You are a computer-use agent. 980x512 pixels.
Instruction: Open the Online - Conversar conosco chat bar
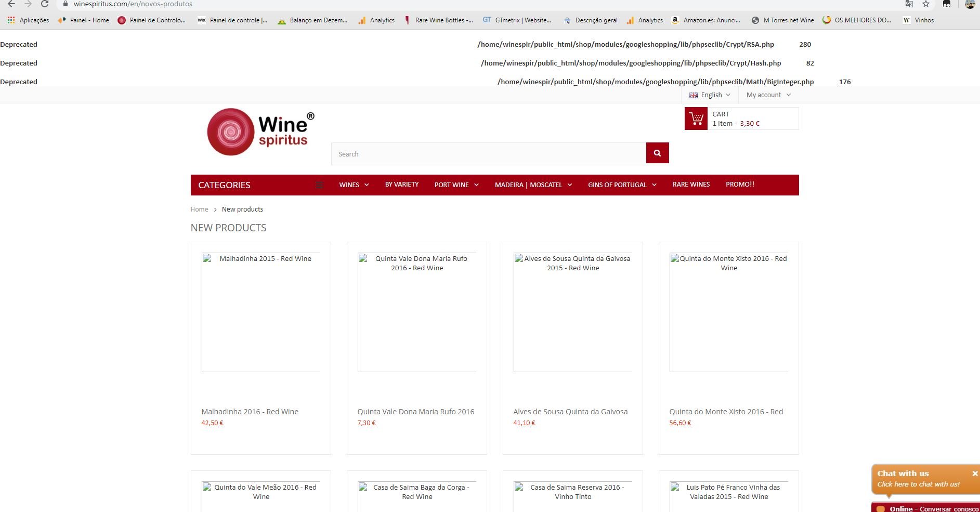point(926,508)
